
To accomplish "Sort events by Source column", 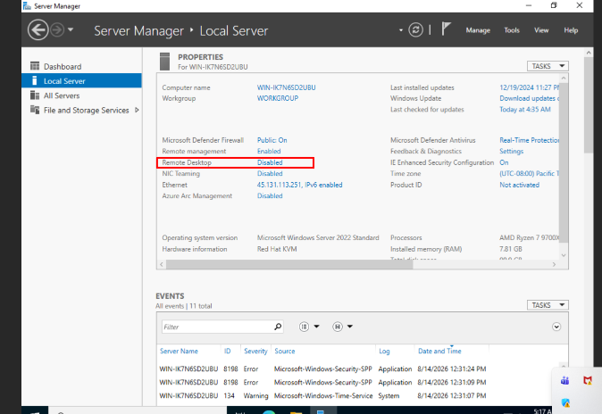I will pyautogui.click(x=284, y=351).
